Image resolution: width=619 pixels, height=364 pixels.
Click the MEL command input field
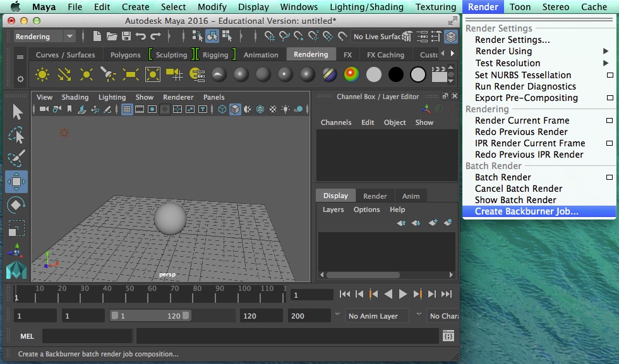coord(87,336)
